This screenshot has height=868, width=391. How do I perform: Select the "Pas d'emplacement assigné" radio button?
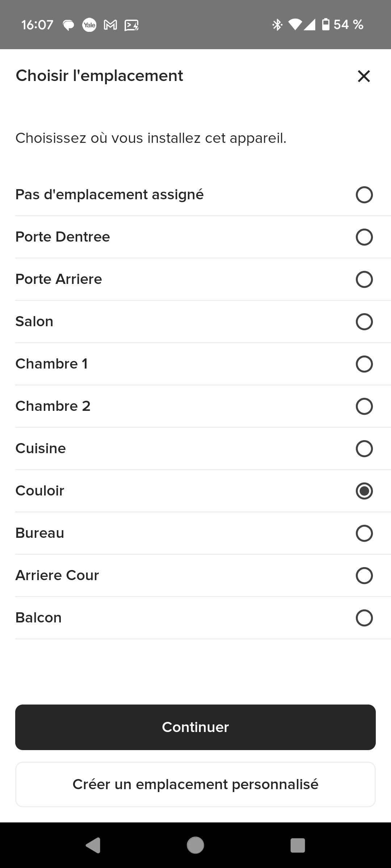[364, 195]
